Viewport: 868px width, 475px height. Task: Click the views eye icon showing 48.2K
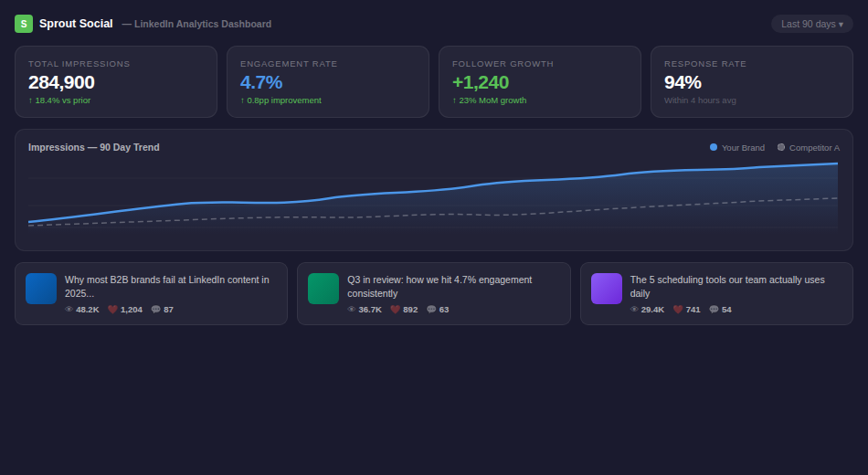coord(69,310)
